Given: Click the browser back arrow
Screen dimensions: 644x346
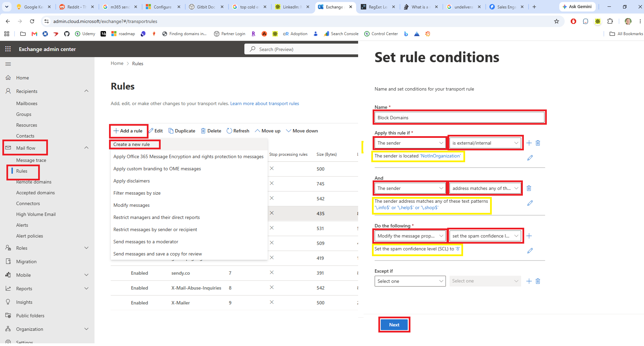Looking at the screenshot, I should (x=8, y=21).
